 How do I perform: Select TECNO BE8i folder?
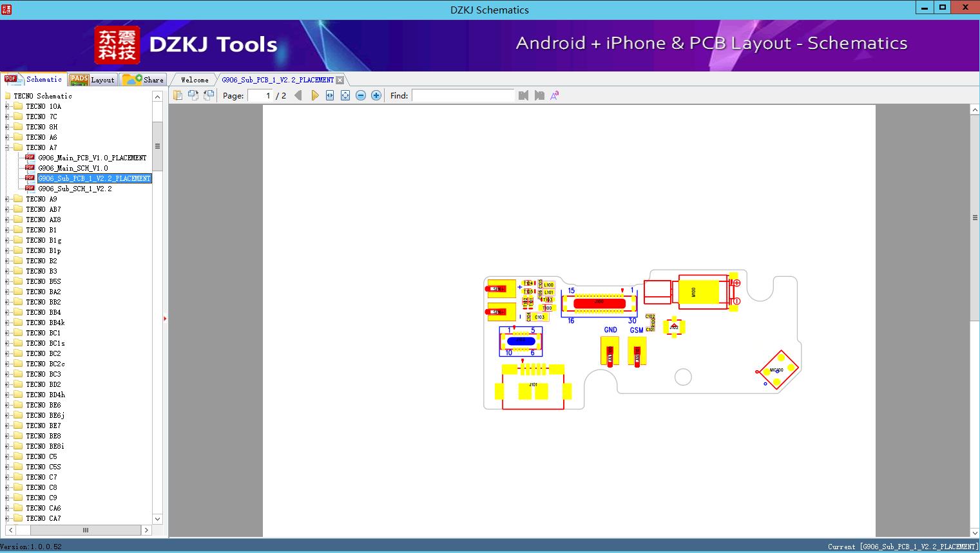[45, 446]
